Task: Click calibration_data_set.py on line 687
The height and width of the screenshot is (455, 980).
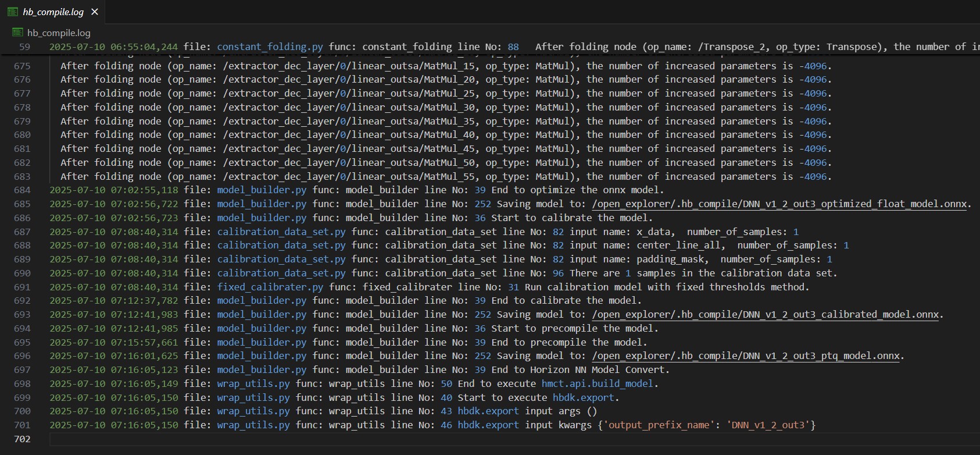Action: coord(281,232)
